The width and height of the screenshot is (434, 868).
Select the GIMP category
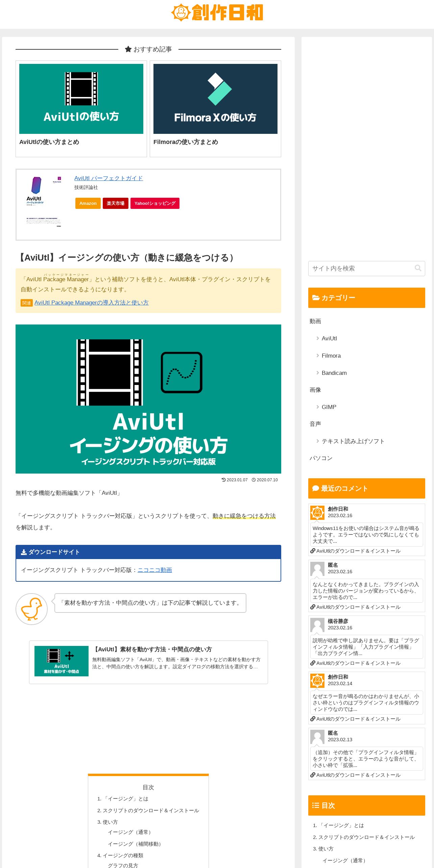coord(329,407)
